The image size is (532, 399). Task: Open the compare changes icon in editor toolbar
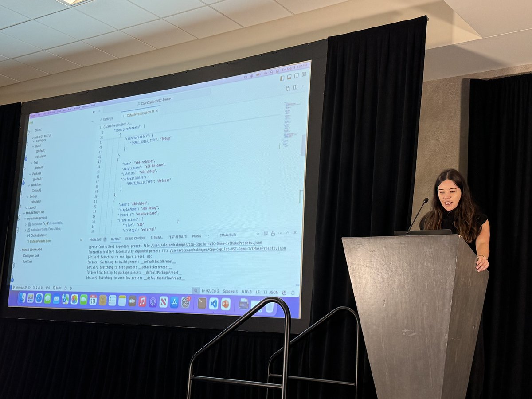[288, 88]
